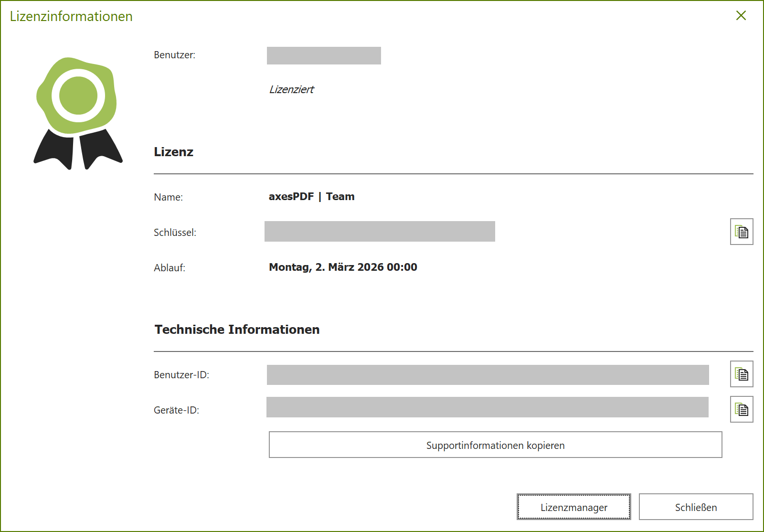Click the license name axesPDF | Team
The width and height of the screenshot is (764, 532).
(x=312, y=196)
